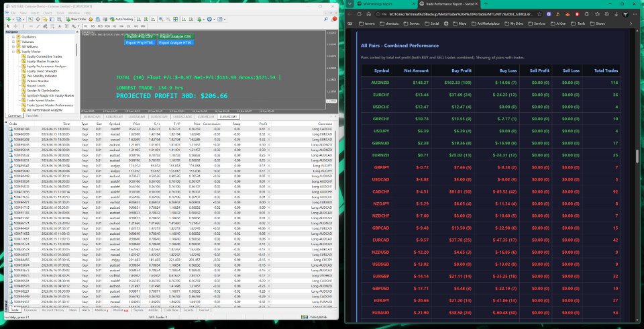Close the Navigator panel
This screenshot has height=329, width=644.
77,32
